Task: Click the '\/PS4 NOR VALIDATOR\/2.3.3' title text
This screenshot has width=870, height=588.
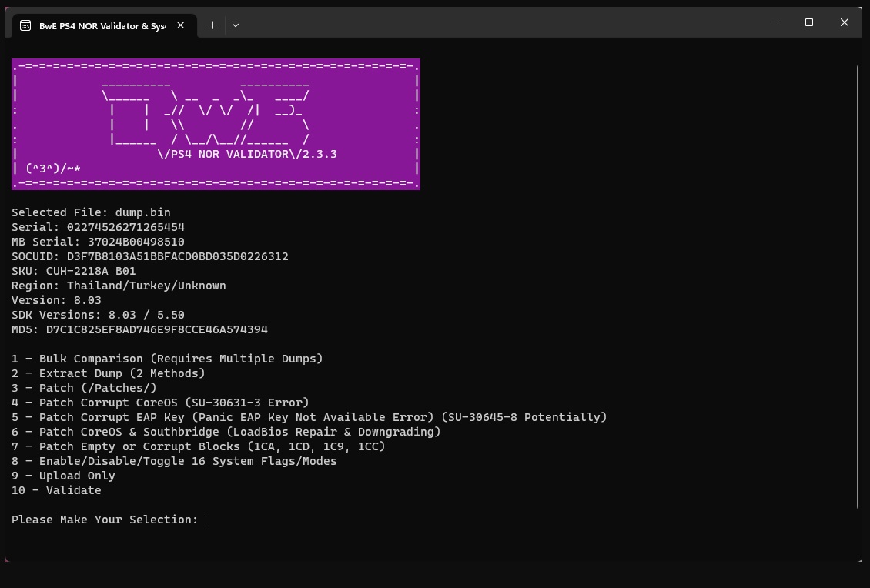Action: coord(247,154)
